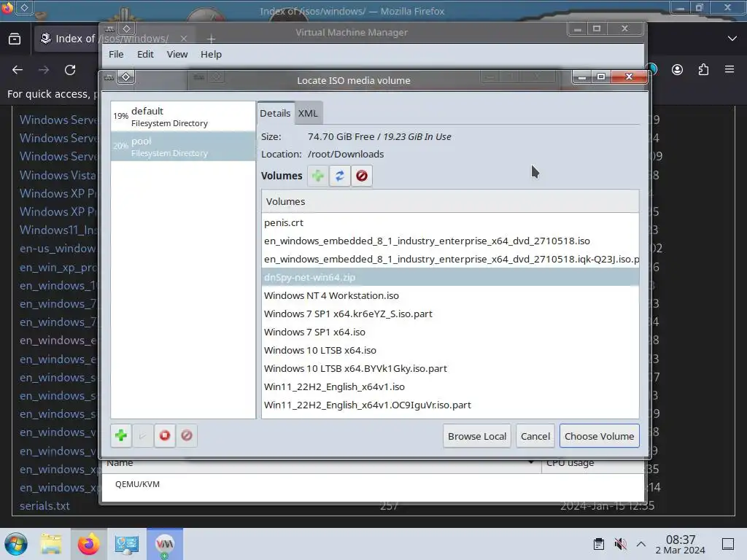Open Firefox hamburger menu
Screen dimensions: 747x560
(x=729, y=70)
